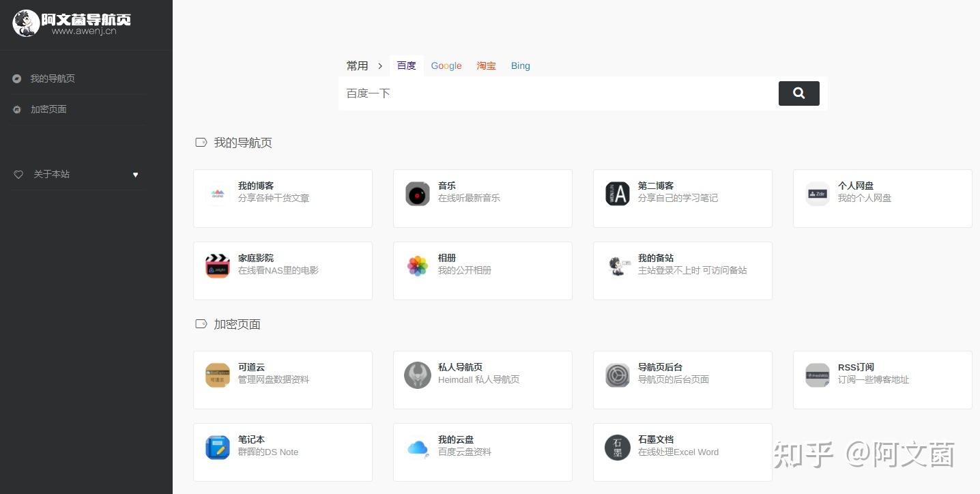Image resolution: width=980 pixels, height=494 pixels.
Task: Click the 我的云盘 title link
Action: coord(456,439)
